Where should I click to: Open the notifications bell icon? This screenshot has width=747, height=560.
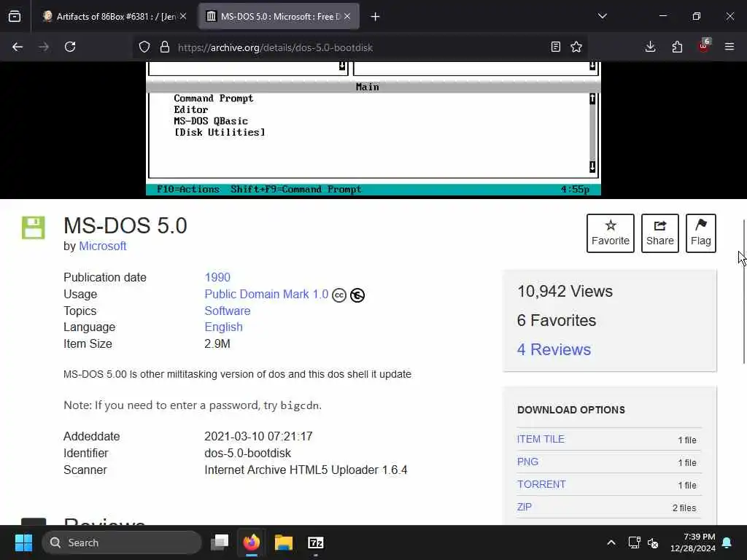[x=727, y=542]
